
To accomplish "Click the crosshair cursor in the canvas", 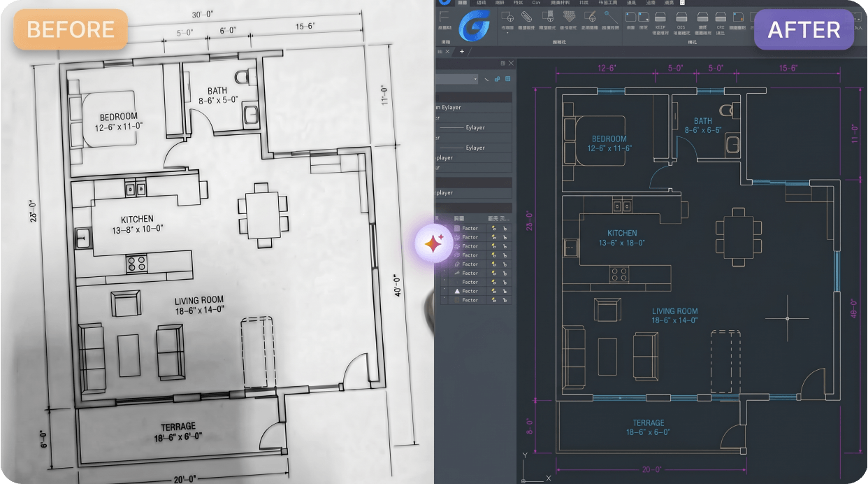I will (787, 318).
